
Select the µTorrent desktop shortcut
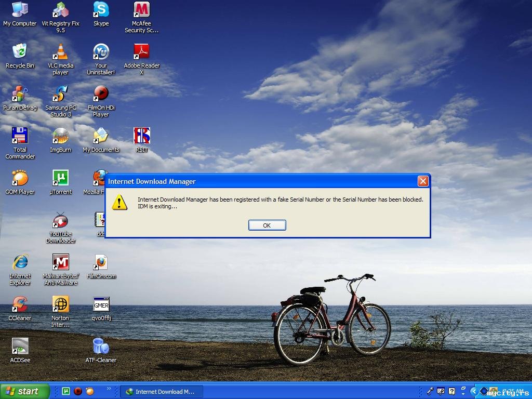tap(60, 182)
